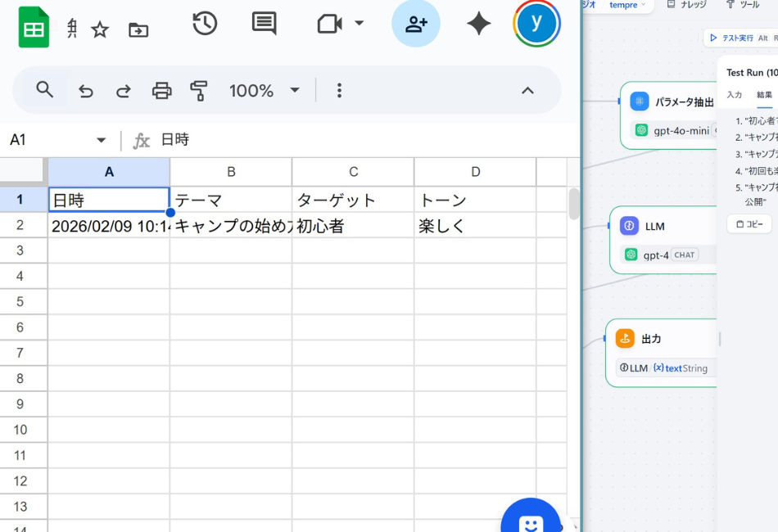Viewport: 778px width, 532px height.
Task: Open version history clock icon
Action: click(x=205, y=24)
